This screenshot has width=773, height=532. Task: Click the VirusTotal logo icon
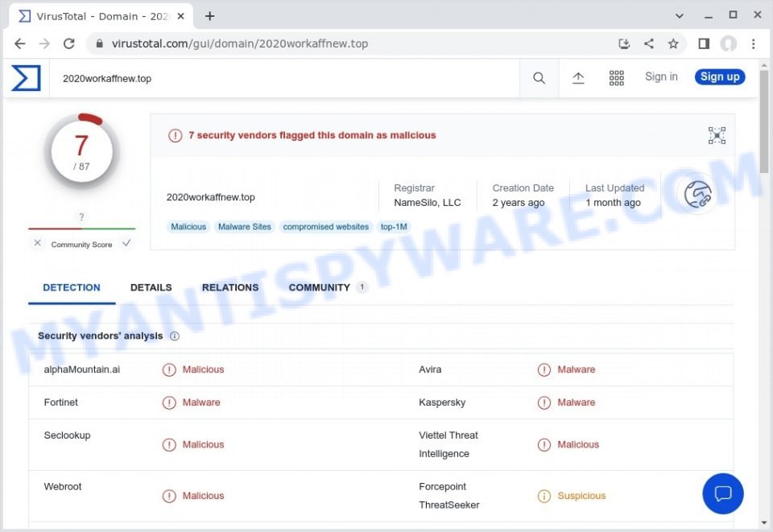point(26,78)
